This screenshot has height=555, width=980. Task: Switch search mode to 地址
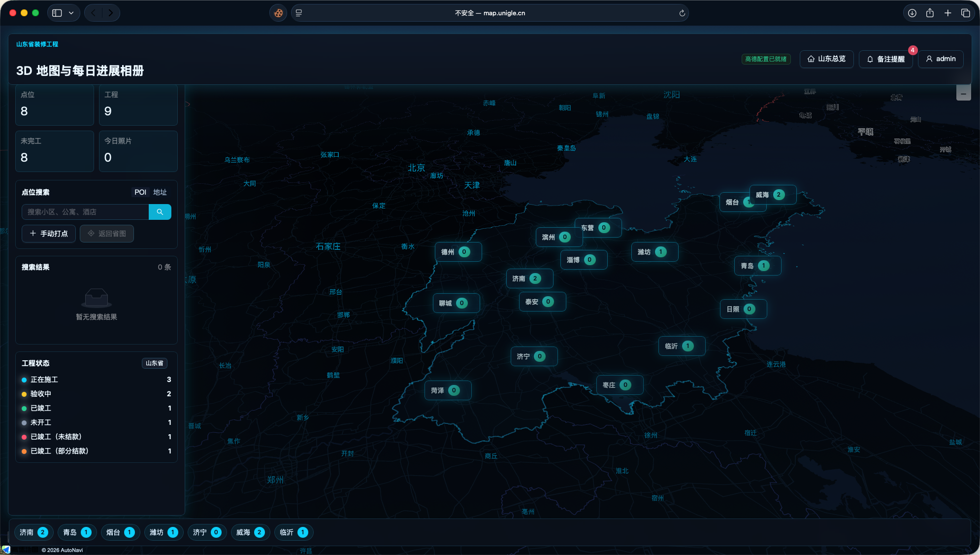click(x=160, y=192)
